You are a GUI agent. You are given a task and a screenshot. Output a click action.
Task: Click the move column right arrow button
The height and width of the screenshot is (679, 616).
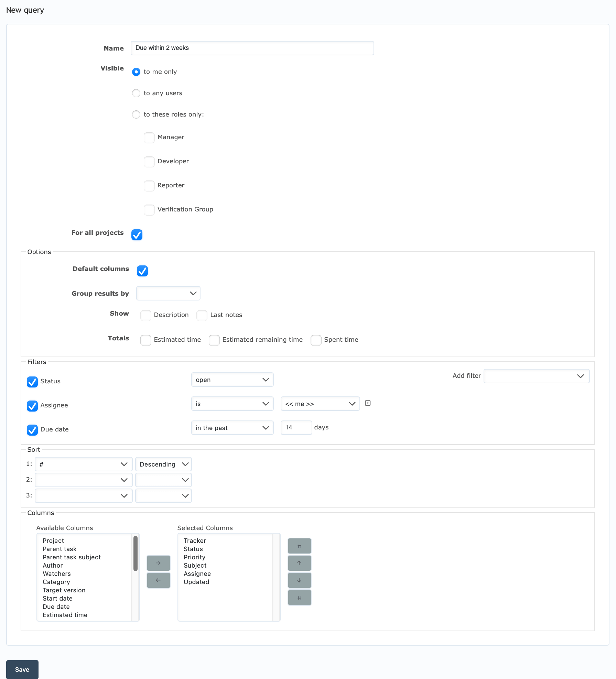[158, 563]
